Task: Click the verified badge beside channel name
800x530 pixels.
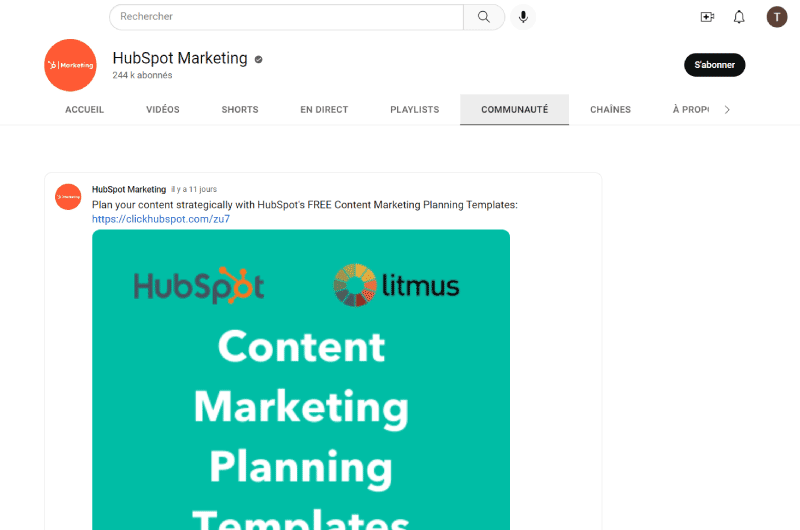Action: (258, 59)
